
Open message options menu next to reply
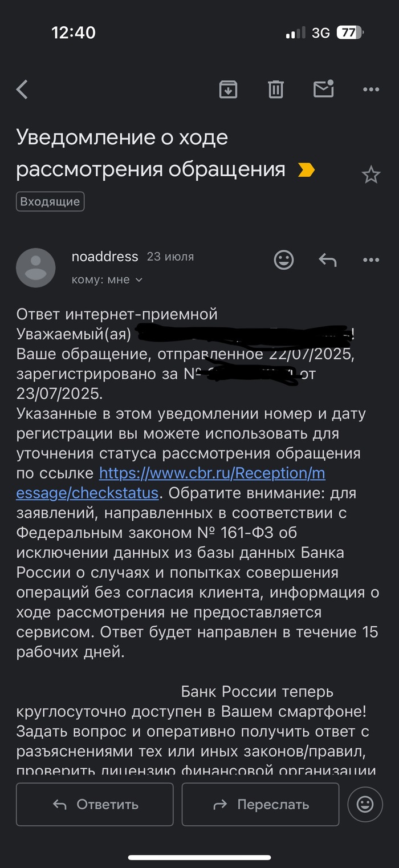coord(371,260)
